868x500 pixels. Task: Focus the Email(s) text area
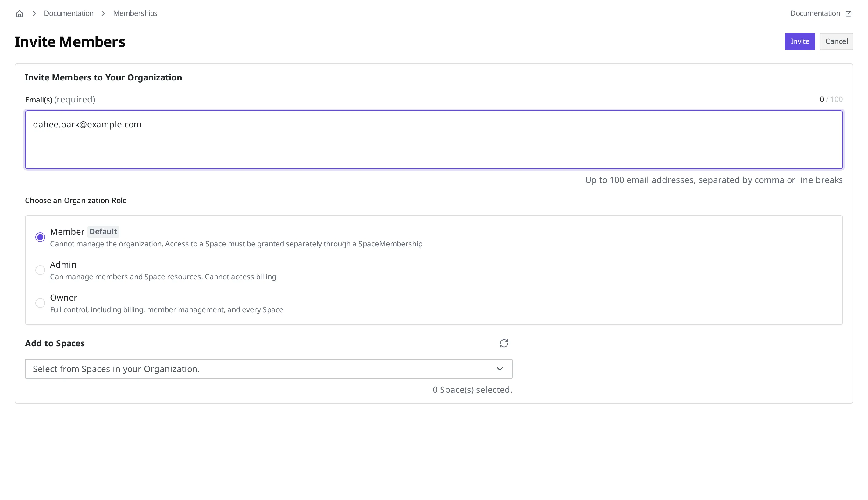click(x=433, y=139)
